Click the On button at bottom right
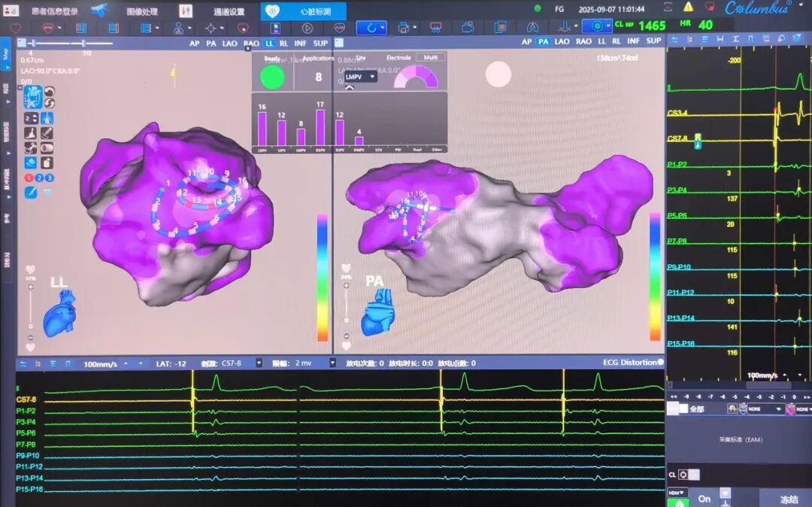The width and height of the screenshot is (812, 507). point(704,498)
